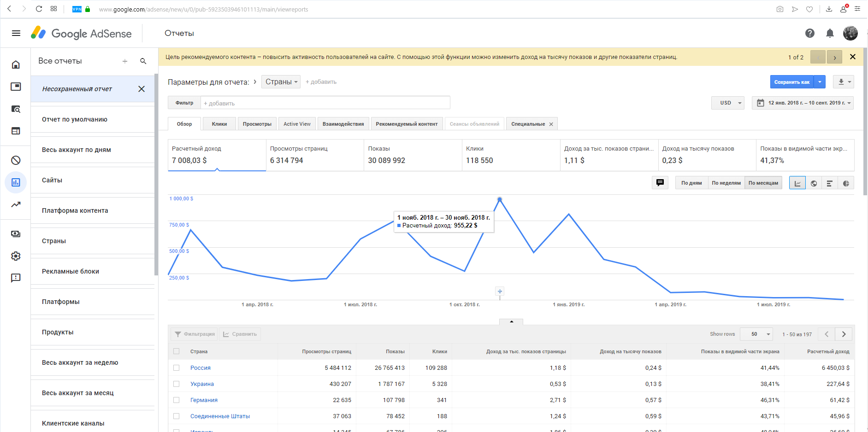Tick the checkbox for Россия row
868x432 pixels.
(x=176, y=368)
